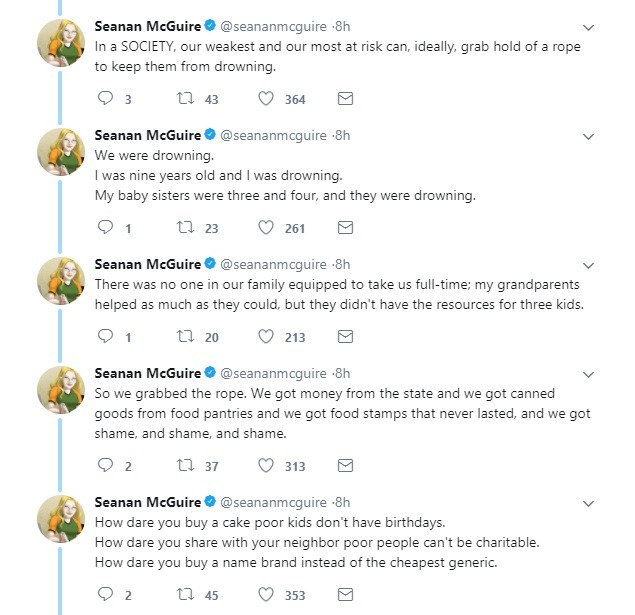Expand the chevron menu on the 'How dare you' tweet
The height and width of the screenshot is (615, 635).
[588, 504]
